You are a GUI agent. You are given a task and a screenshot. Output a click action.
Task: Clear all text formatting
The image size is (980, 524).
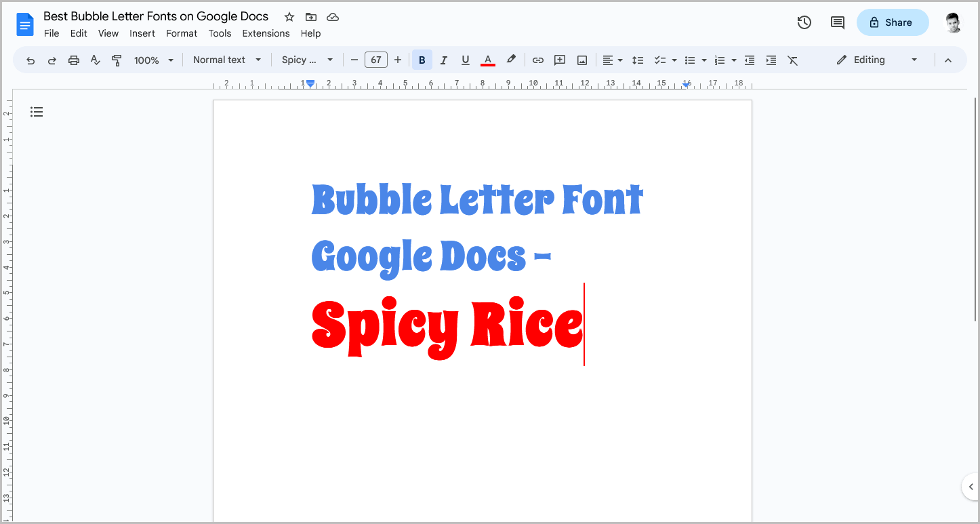(793, 60)
